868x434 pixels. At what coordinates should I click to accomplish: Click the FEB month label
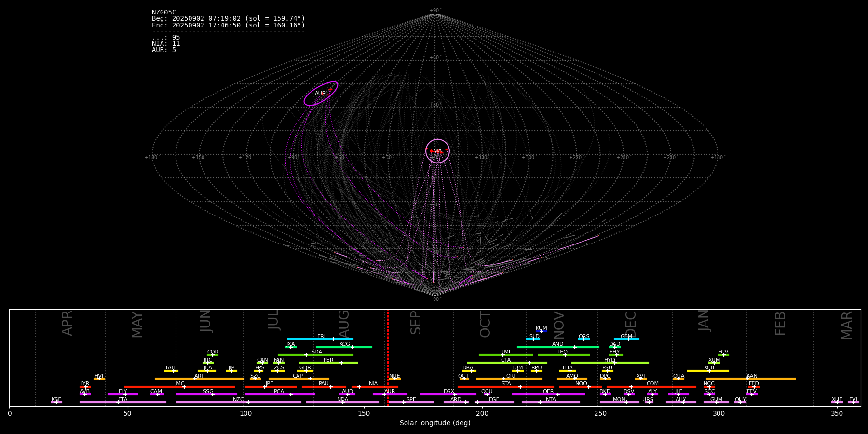[x=780, y=324]
